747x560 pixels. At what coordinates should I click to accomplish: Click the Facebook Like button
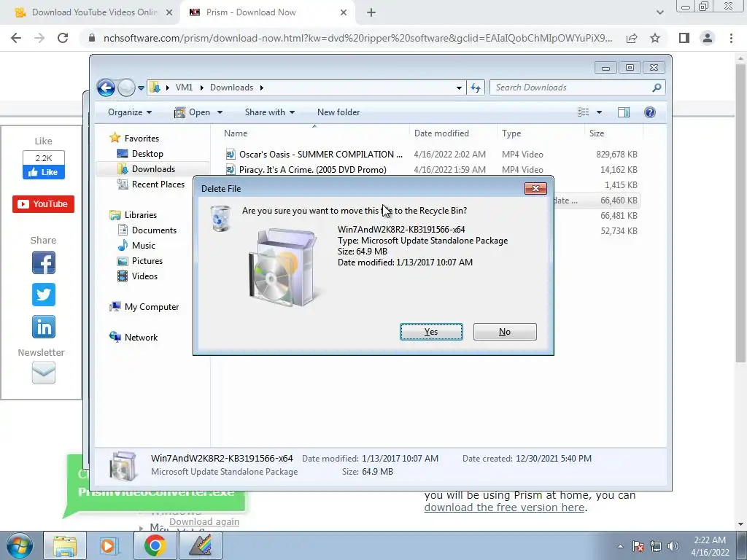click(x=43, y=172)
